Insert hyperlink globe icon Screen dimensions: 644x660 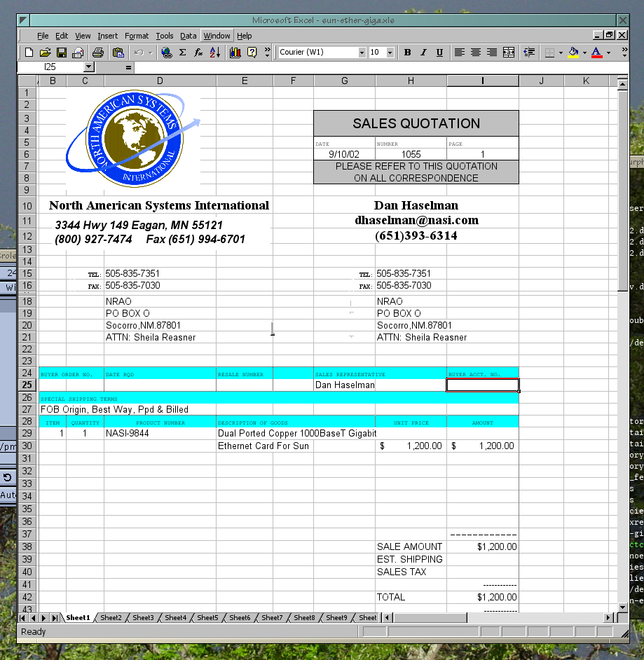pyautogui.click(x=167, y=52)
